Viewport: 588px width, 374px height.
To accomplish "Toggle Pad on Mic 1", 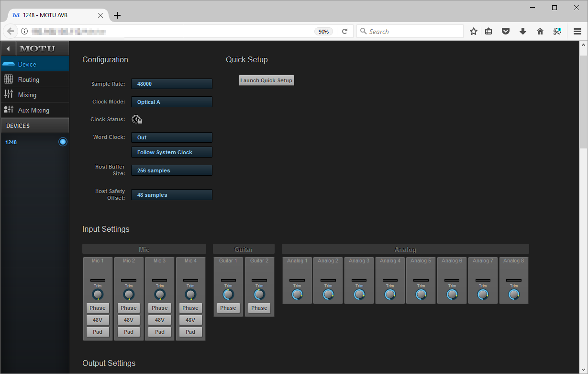I will (98, 332).
